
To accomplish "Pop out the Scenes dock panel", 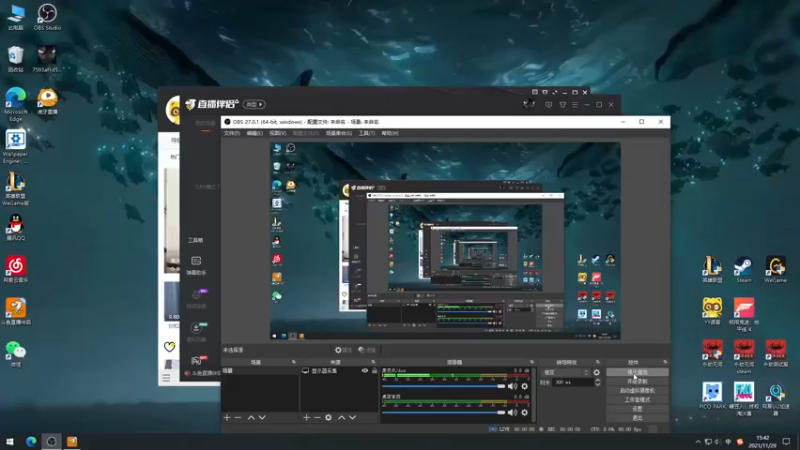I will tap(293, 362).
